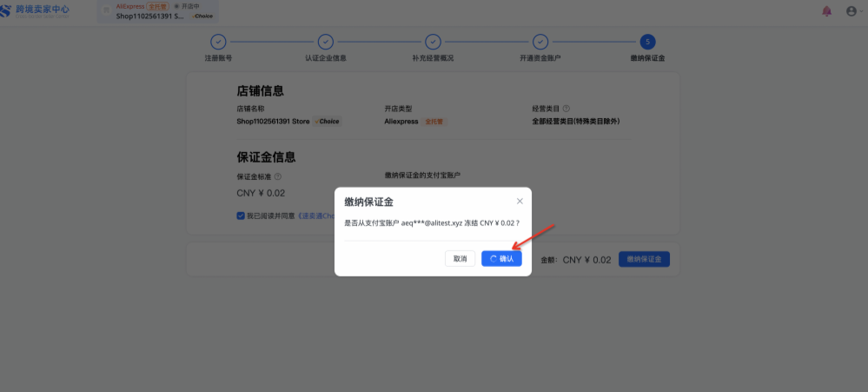This screenshot has width=868, height=392.
Task: Click the 开通资金账户 step check circle
Action: click(540, 42)
